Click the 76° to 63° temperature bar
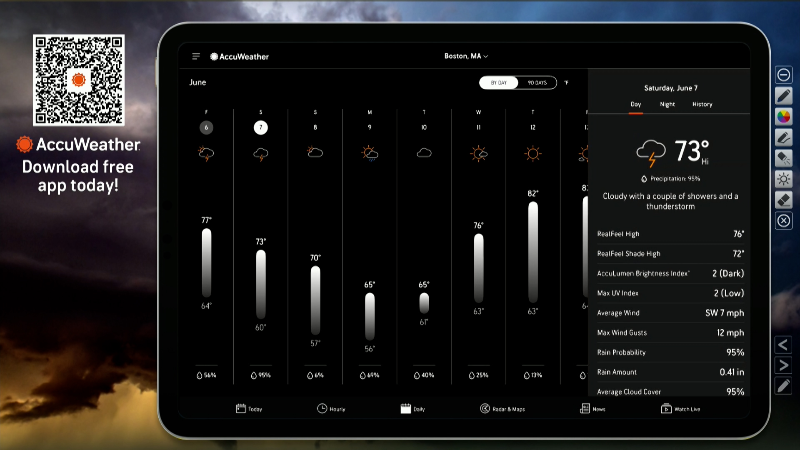 479,268
